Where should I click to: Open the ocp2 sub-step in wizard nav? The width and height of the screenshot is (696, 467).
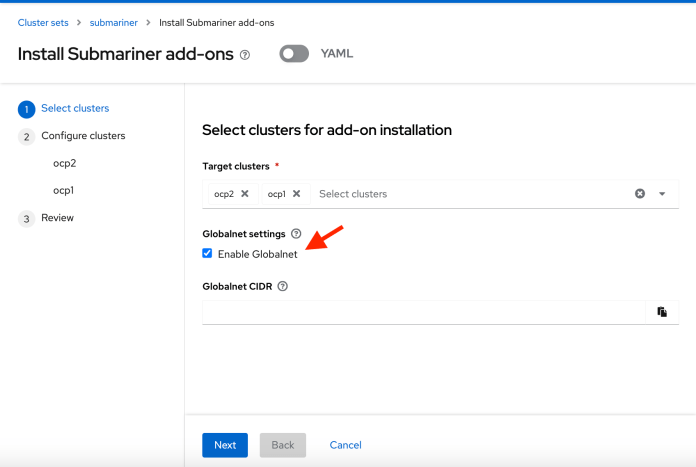tap(65, 163)
